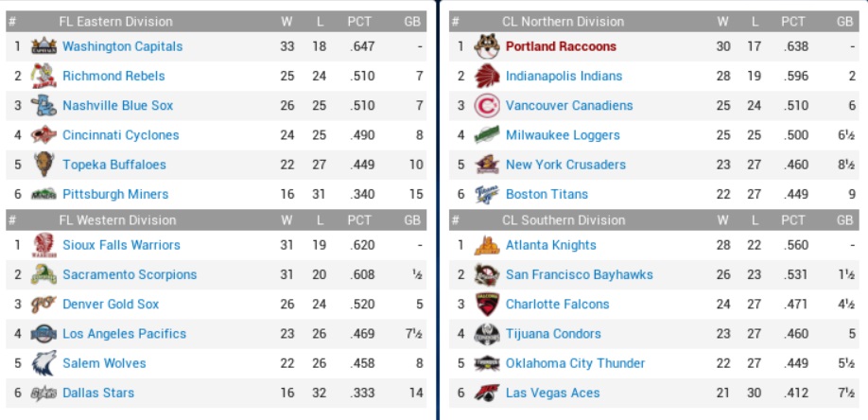The width and height of the screenshot is (868, 420).
Task: Click the Indianapolis Indians logo
Action: coord(486,76)
